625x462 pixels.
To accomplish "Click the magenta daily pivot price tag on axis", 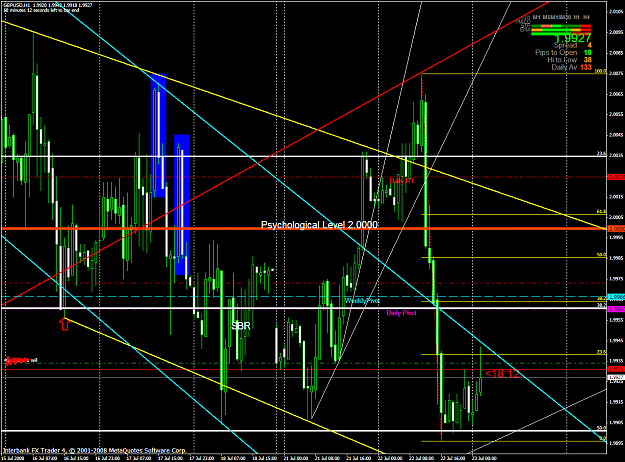I will 616,309.
